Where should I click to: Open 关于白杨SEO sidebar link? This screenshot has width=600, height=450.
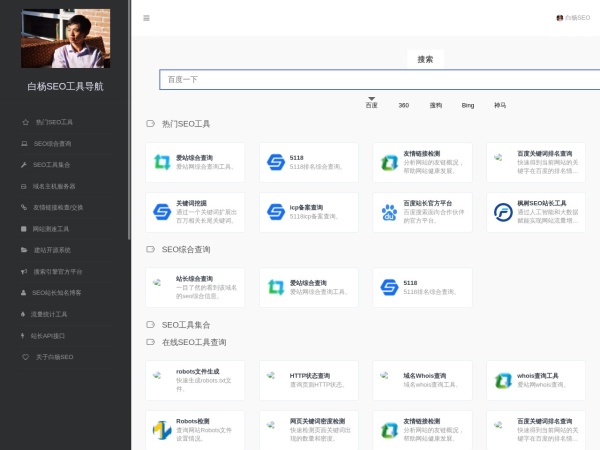pyautogui.click(x=54, y=357)
